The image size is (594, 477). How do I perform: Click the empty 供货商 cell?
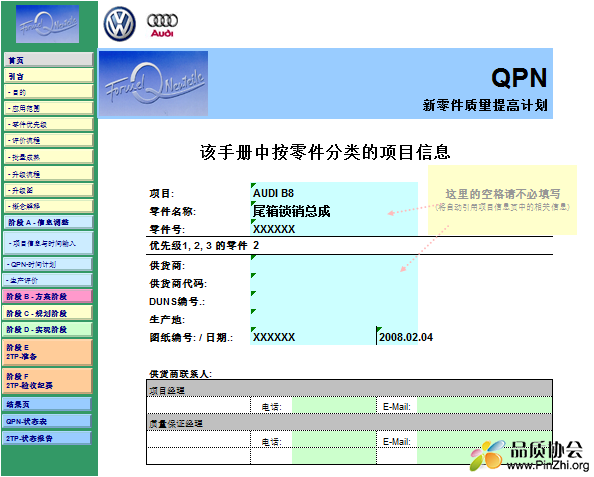(x=334, y=264)
